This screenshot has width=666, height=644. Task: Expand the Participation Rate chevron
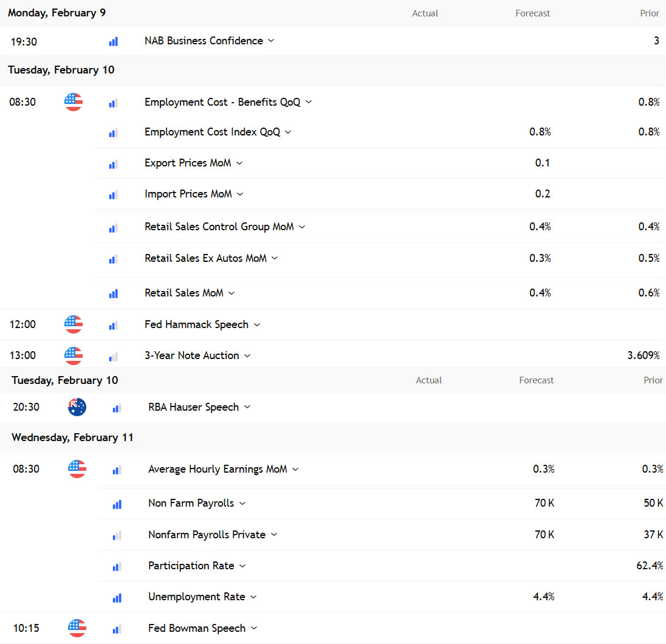[242, 566]
